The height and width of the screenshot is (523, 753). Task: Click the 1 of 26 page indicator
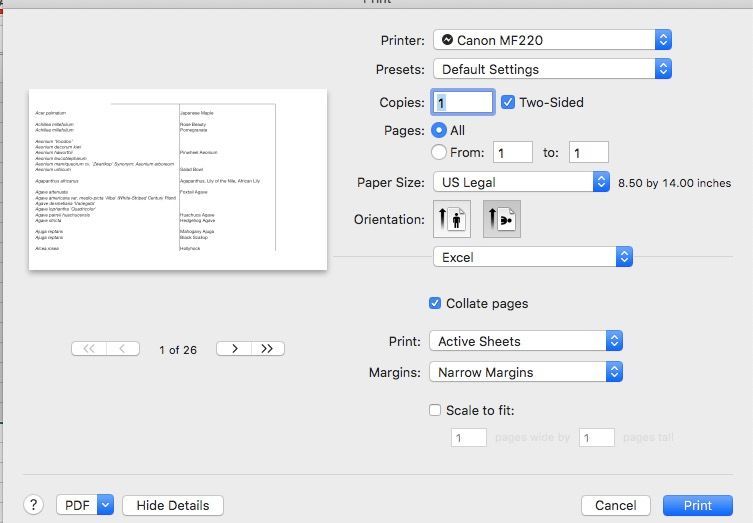178,350
